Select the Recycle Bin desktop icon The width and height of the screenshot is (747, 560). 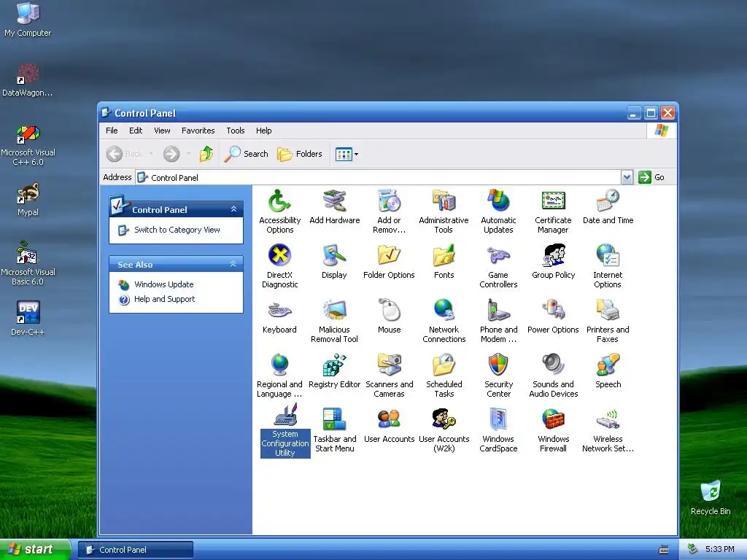point(711,497)
